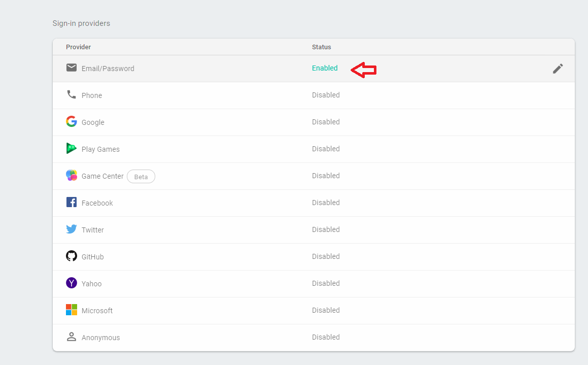Image resolution: width=588 pixels, height=365 pixels.
Task: Select the Beta badge next to Game Center
Action: tap(141, 177)
